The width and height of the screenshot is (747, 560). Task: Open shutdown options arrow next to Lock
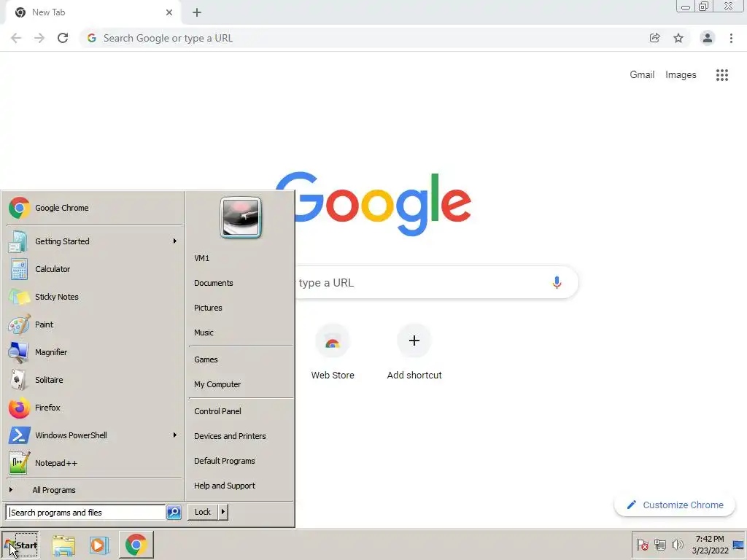coord(223,512)
